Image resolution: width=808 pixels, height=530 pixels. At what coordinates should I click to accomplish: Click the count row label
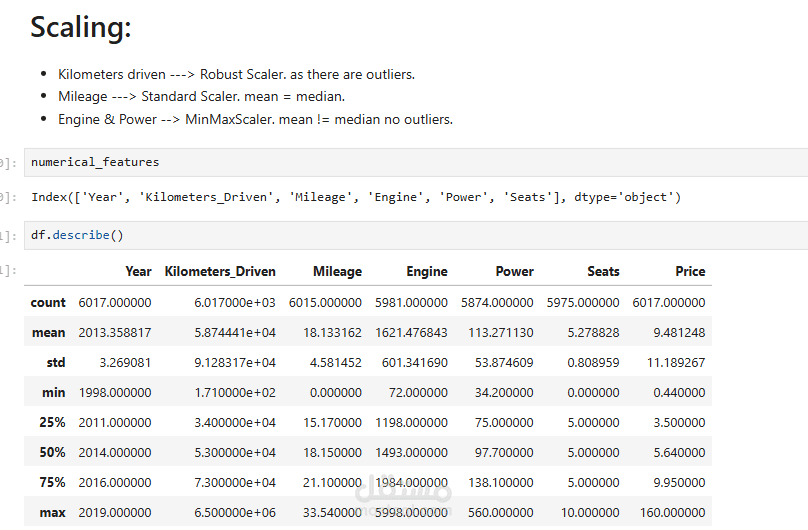tap(48, 302)
